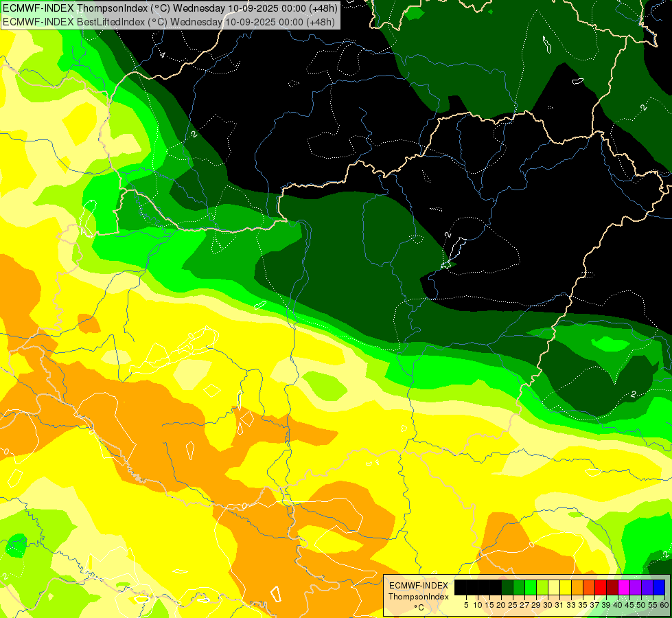Click the legend value 29

coord(536,605)
